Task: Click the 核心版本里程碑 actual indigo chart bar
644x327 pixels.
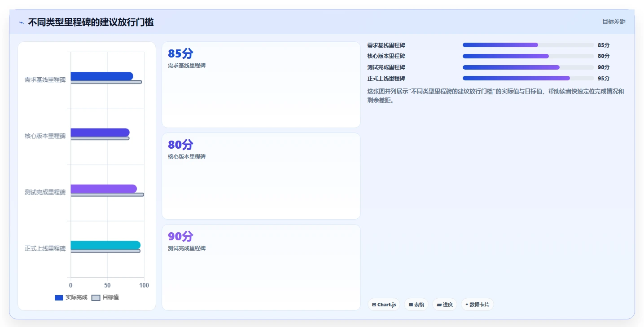Action: pyautogui.click(x=100, y=133)
